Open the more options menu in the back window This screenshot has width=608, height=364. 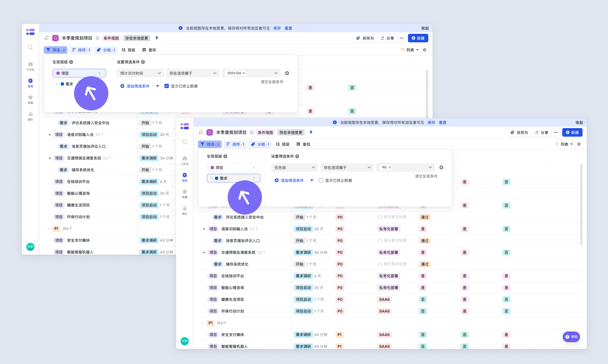(x=401, y=38)
